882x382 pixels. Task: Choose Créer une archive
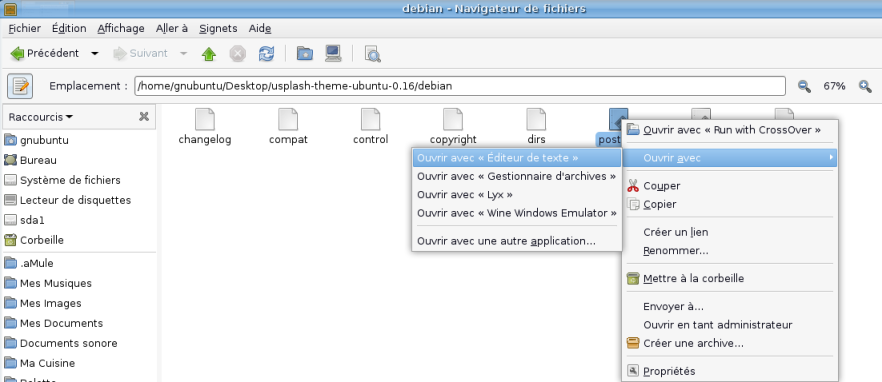(x=730, y=343)
